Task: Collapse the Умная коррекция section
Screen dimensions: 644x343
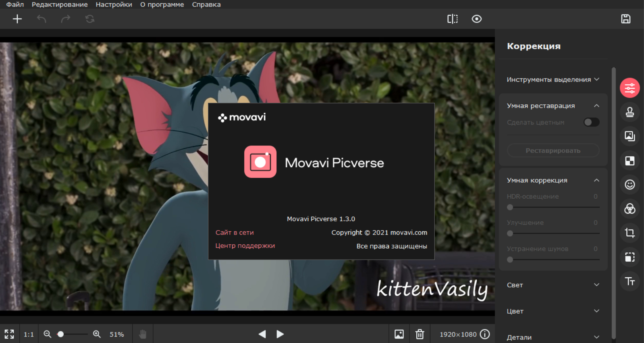Action: 596,180
